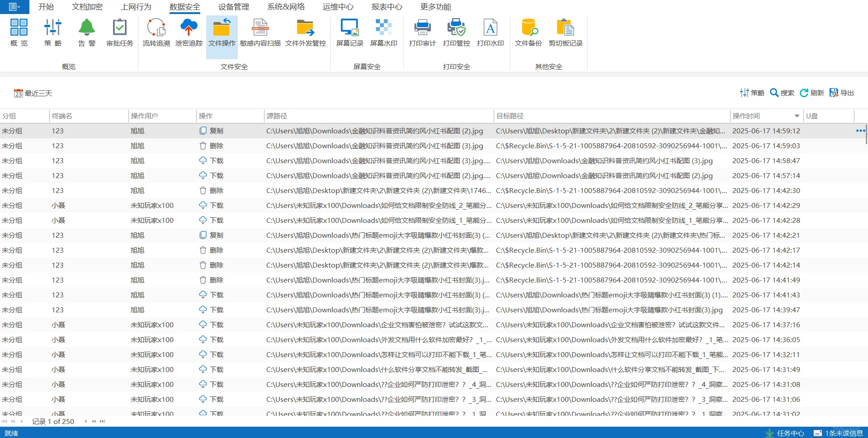The width and height of the screenshot is (868, 438).
Task: Apply the 打印水印 print watermark
Action: tap(490, 32)
